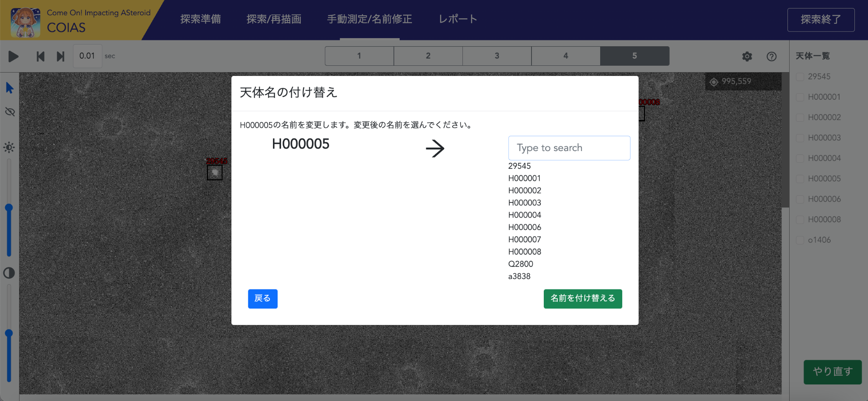Skip to the first frame
The image size is (868, 401).
pos(40,56)
